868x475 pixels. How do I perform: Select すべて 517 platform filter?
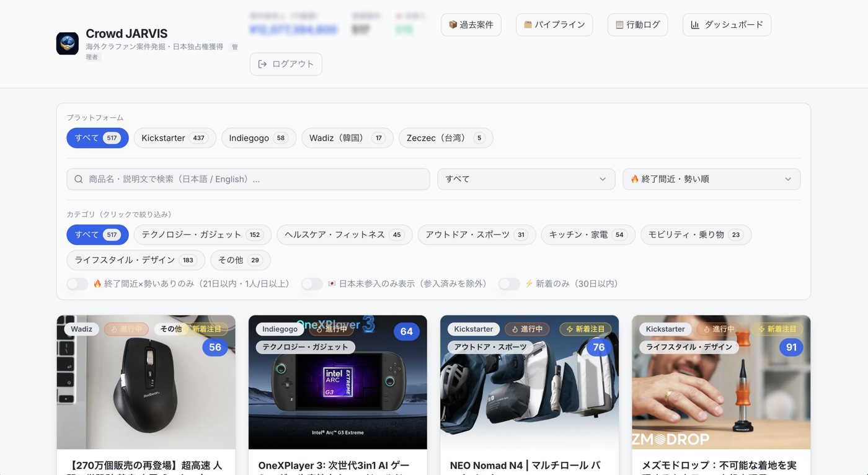tap(97, 138)
